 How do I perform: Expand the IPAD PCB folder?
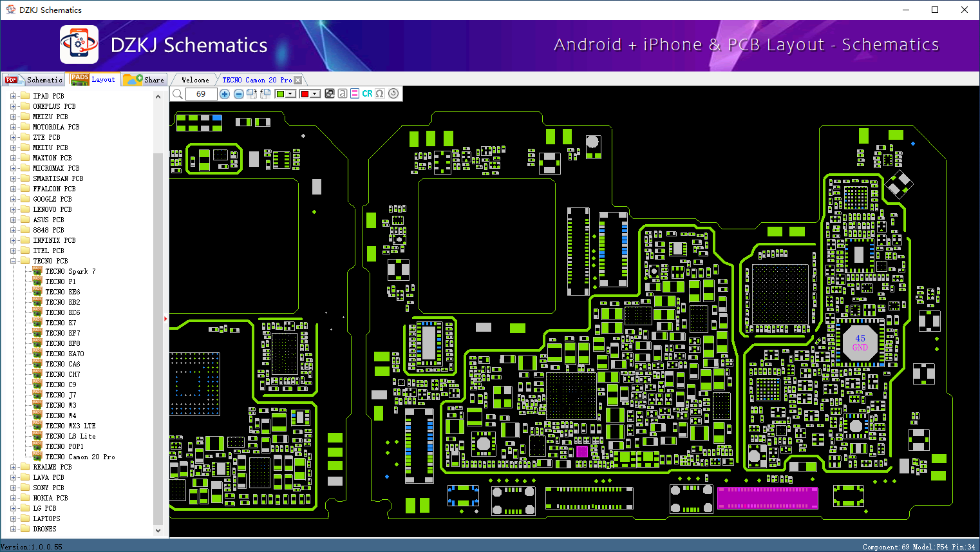tap(13, 96)
